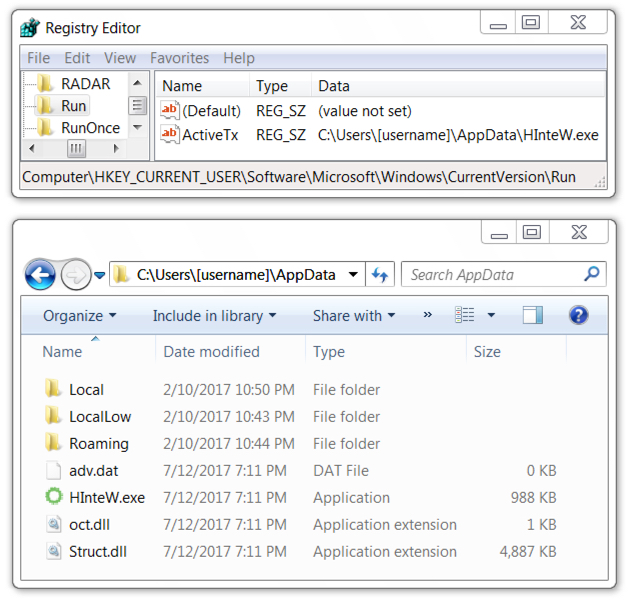Click the AppData address bar path
The image size is (628, 601).
(236, 275)
